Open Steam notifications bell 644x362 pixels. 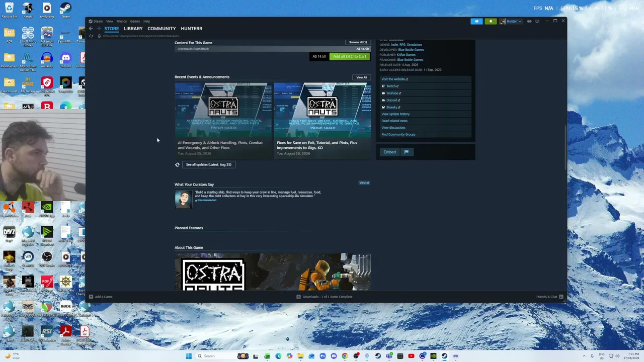[491, 21]
